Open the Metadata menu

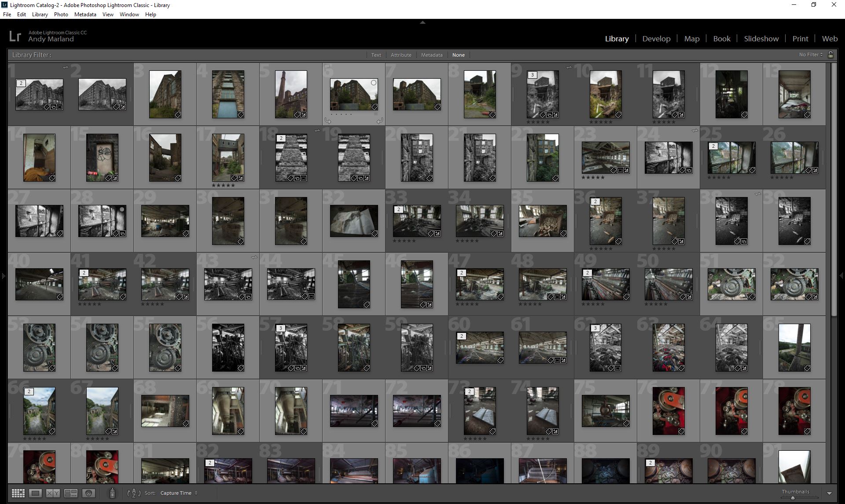(x=85, y=15)
